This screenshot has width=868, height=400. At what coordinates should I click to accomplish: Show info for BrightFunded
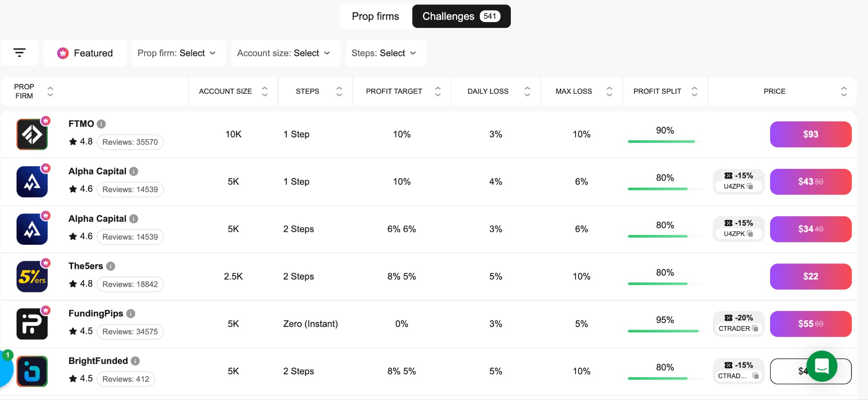click(135, 361)
